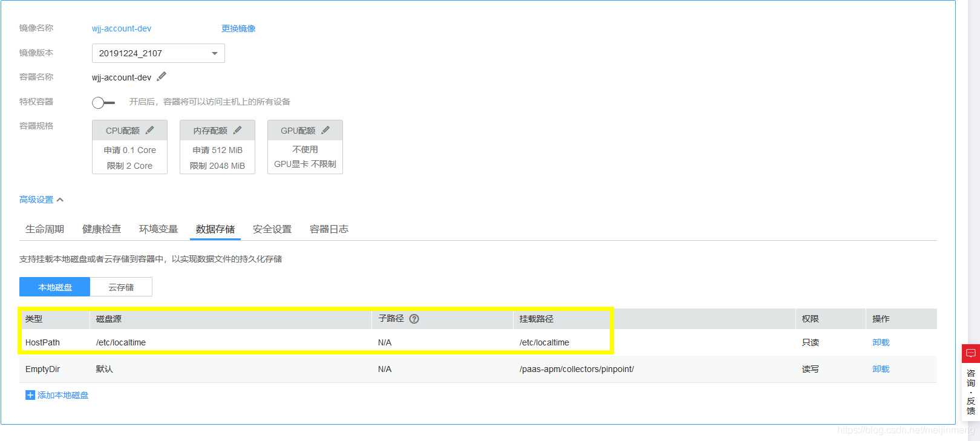Select the 云存储 button

tap(121, 287)
